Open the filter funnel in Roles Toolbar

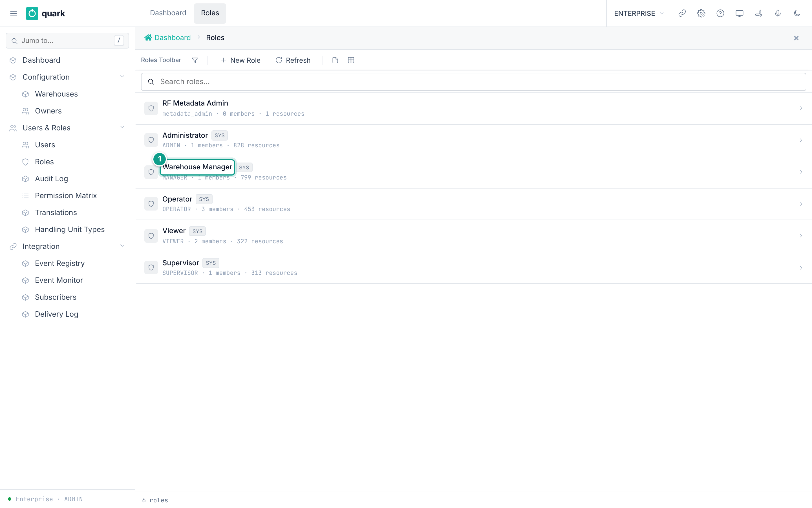(x=195, y=60)
